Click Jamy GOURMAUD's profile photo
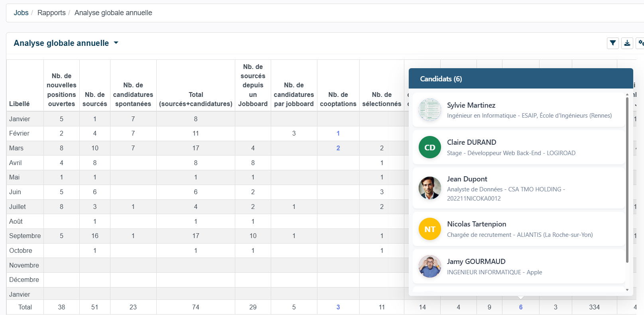 pyautogui.click(x=430, y=266)
